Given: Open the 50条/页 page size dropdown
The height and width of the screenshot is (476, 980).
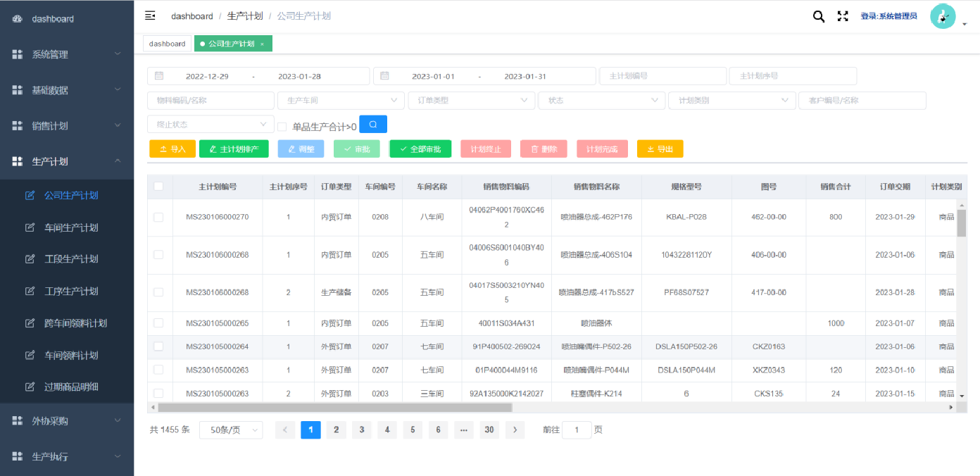Looking at the screenshot, I should point(230,430).
